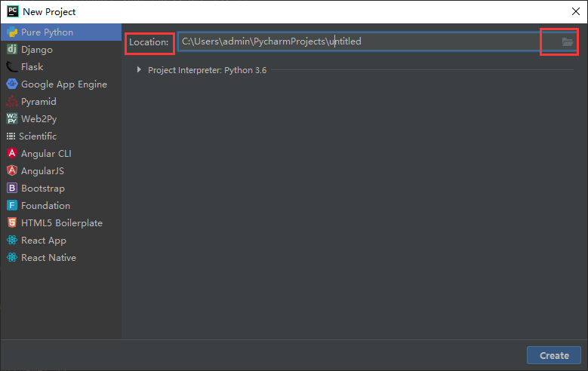
Task: Select HTML5 Boilerplate project type
Action: pos(61,222)
